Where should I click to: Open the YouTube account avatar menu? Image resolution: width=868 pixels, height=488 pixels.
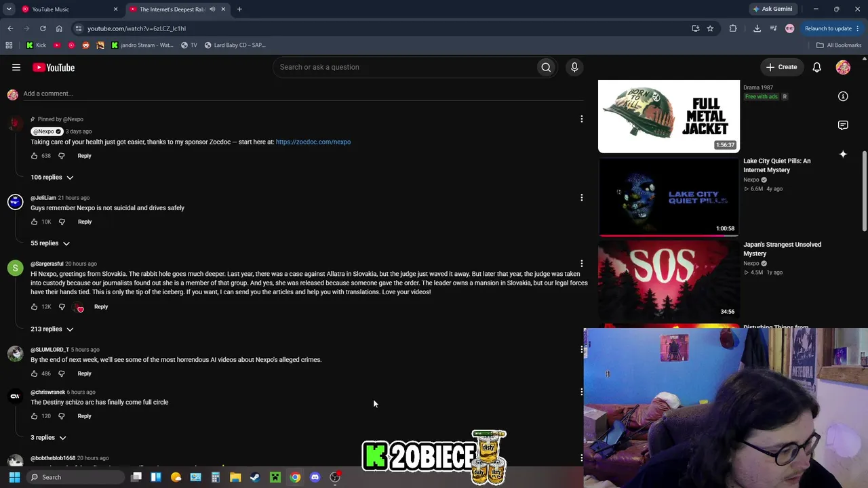[x=843, y=67]
